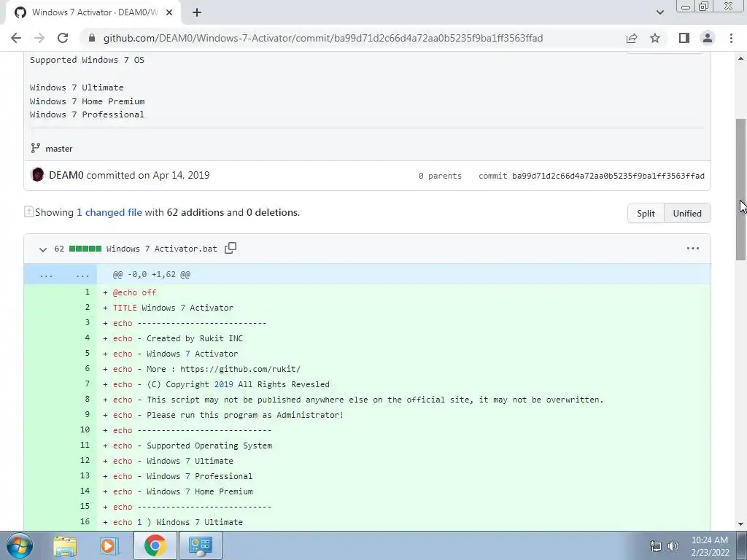
Task: Click the @@ -0,0 +1,62 @@ hunk header
Action: [152, 274]
